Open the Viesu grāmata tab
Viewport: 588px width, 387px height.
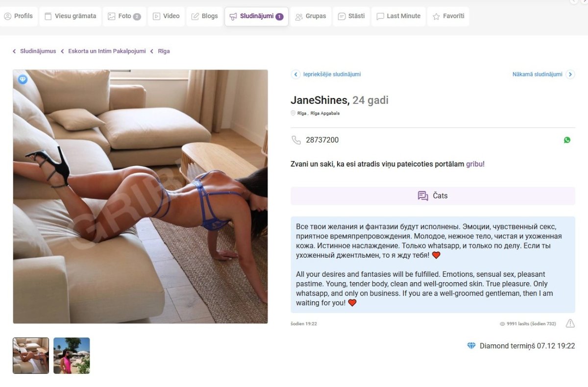point(70,16)
